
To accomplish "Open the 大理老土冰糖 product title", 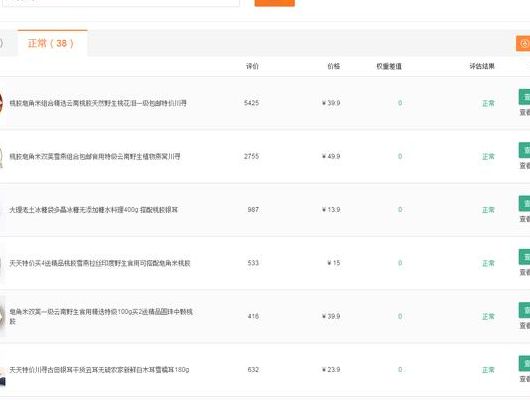I will point(94,210).
